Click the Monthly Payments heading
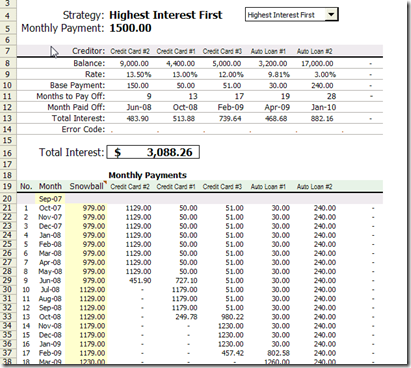This screenshot has width=411, height=368. click(148, 175)
